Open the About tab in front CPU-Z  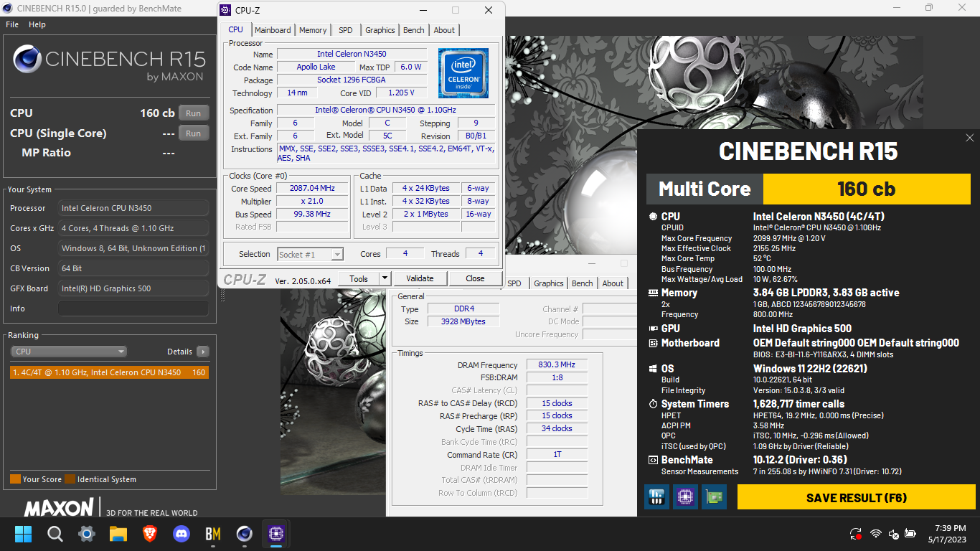coord(444,30)
